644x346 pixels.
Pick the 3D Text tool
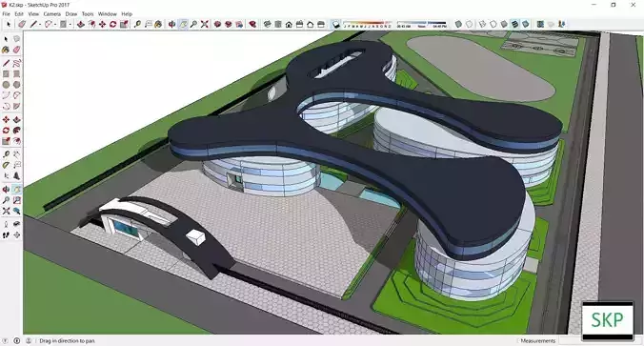[x=16, y=176]
